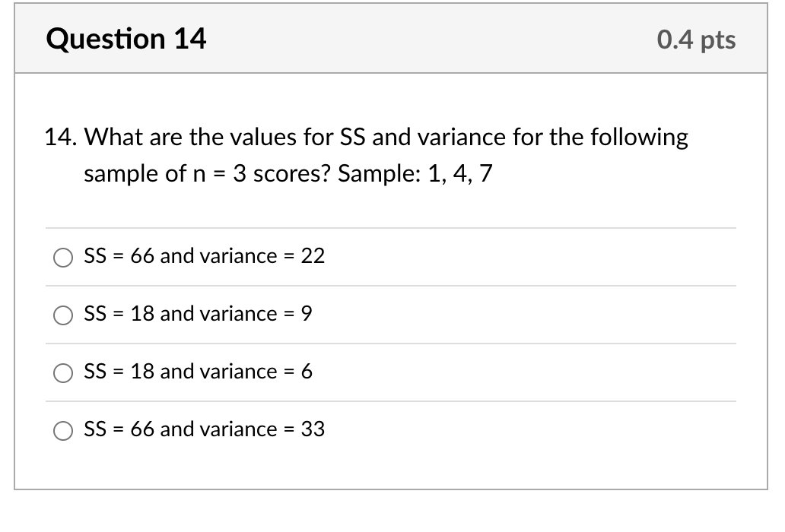Viewport: 785px width, 532px height.
Task: Select radio button for SS = 18 and variance = 9
Action: coord(63,315)
